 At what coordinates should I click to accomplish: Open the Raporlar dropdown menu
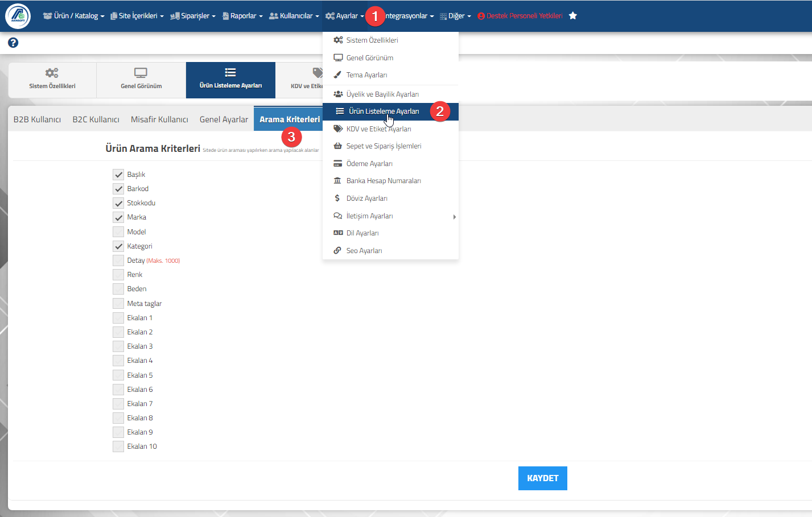point(242,16)
